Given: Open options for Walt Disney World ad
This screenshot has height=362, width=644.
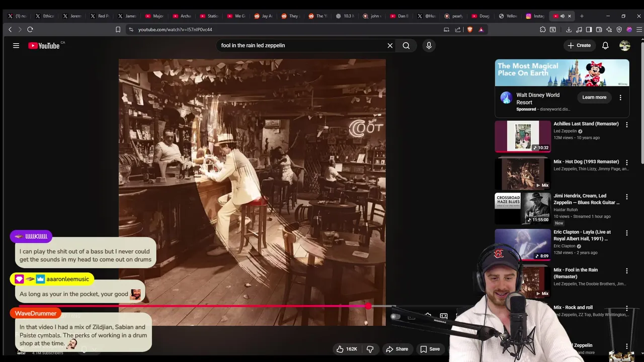Looking at the screenshot, I should [620, 98].
